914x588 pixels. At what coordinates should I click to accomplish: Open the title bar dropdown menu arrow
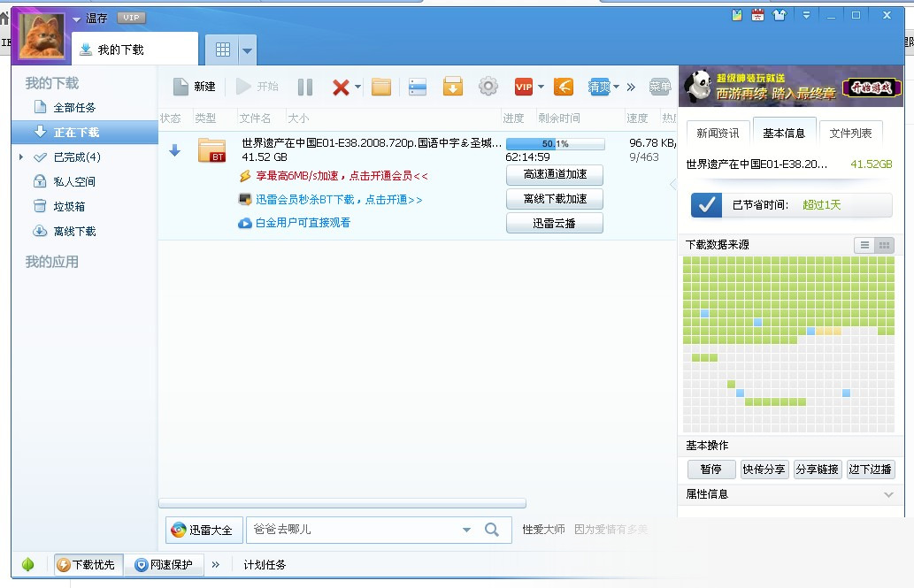(806, 16)
